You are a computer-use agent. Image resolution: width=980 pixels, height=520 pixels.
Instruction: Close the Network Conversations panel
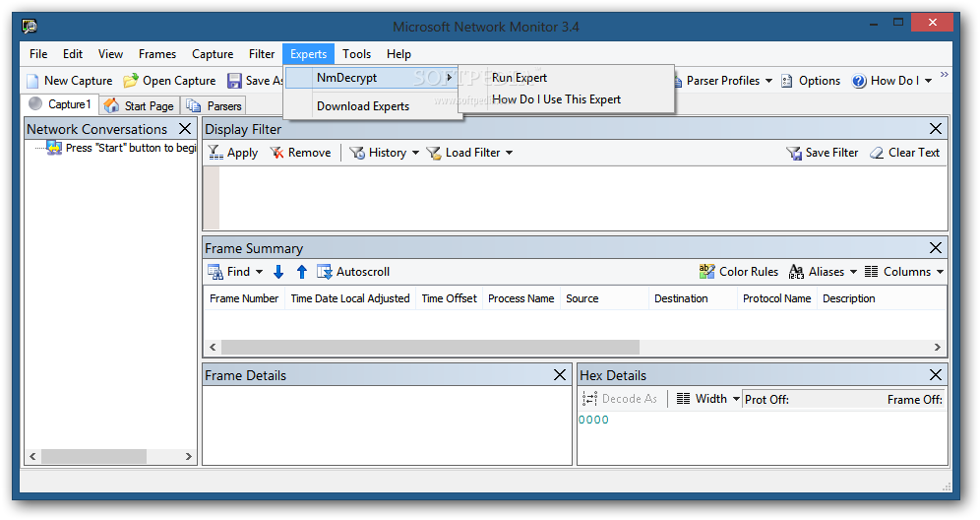185,129
